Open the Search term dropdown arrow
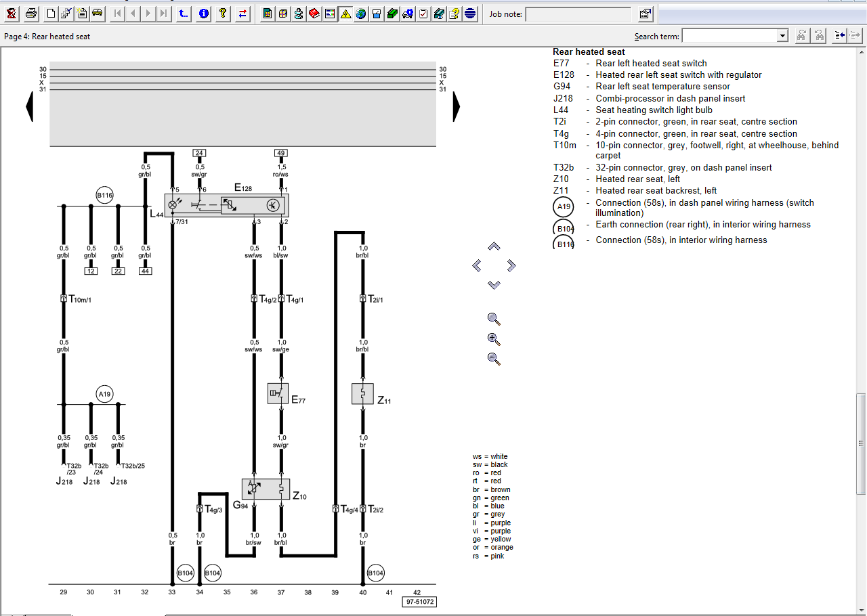This screenshot has width=867, height=616. click(x=783, y=36)
